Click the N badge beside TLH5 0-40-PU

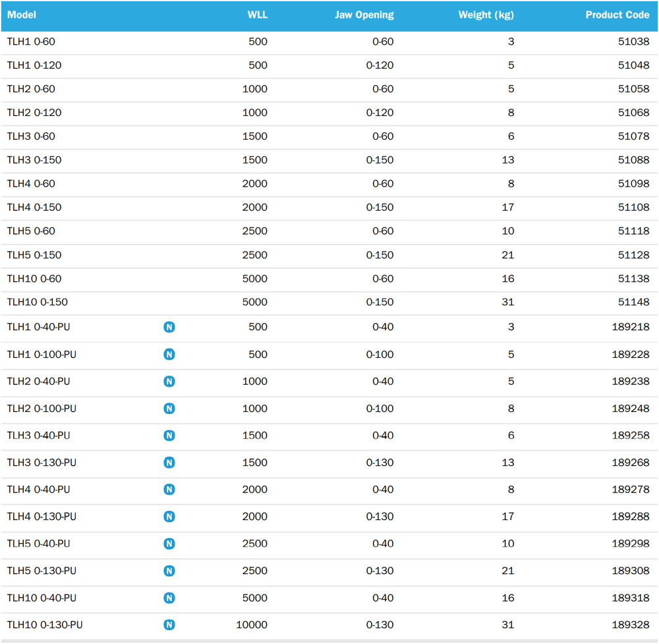(x=169, y=544)
